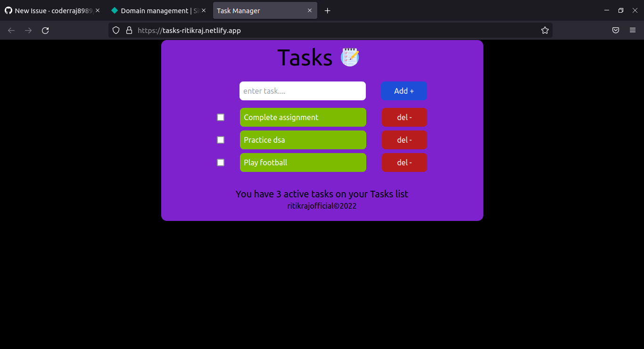Click the save to Pocket icon
Viewport: 644px width, 349px height.
click(x=615, y=30)
